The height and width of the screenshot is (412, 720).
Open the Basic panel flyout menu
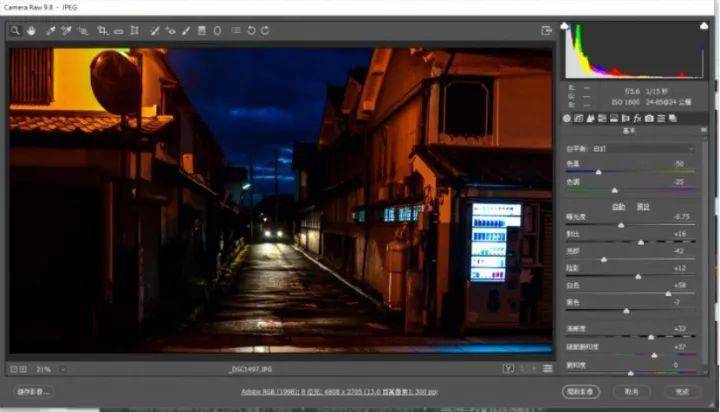point(704,131)
